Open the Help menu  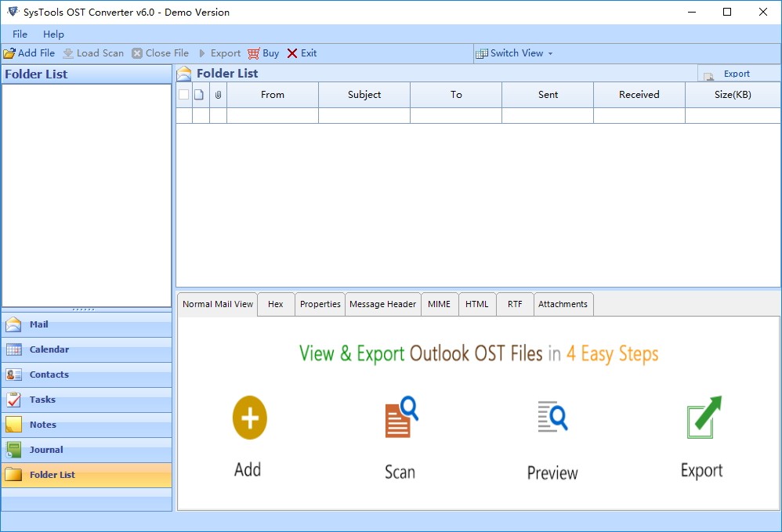[53, 34]
